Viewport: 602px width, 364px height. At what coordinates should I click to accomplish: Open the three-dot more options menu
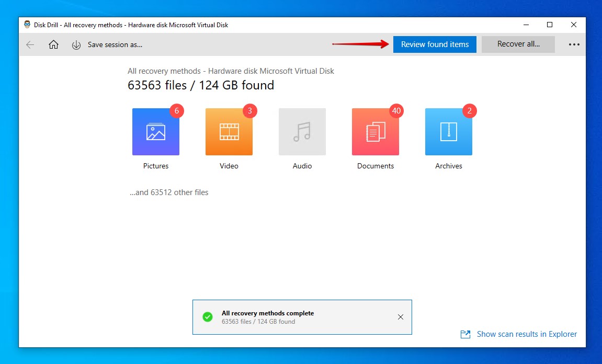[574, 44]
